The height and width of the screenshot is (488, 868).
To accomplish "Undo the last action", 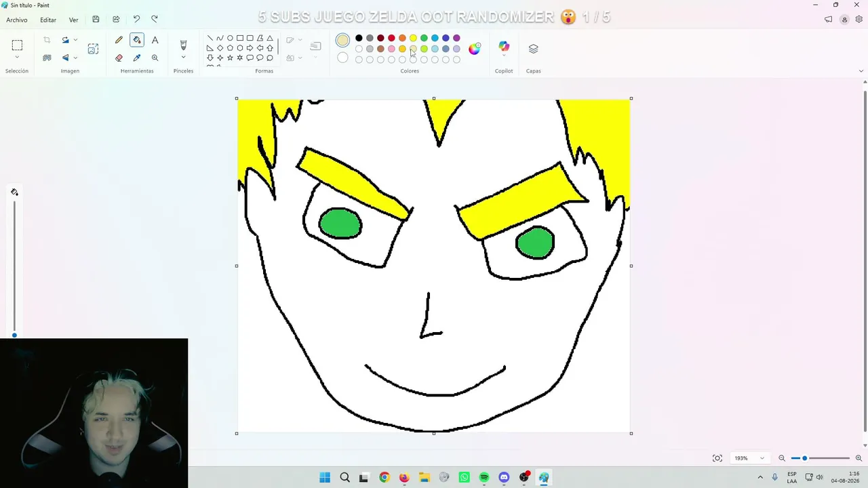I will [x=136, y=20].
